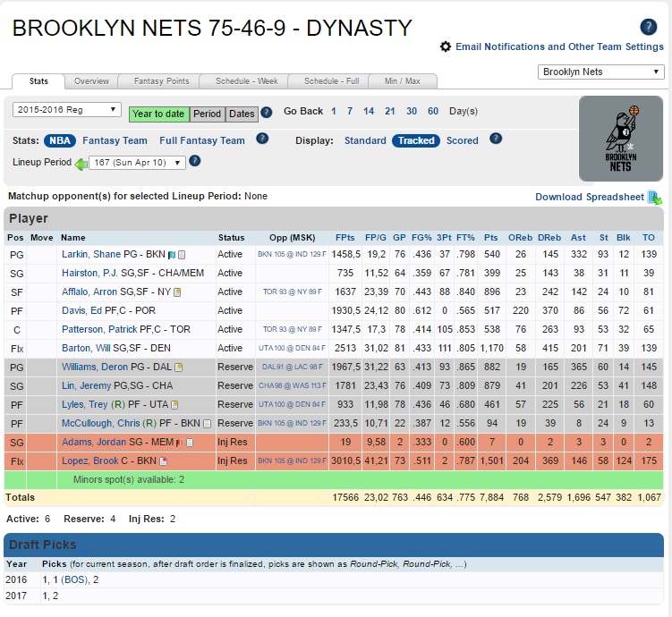Set display to Scored
Viewport: 672px width, 617px height.
(462, 140)
